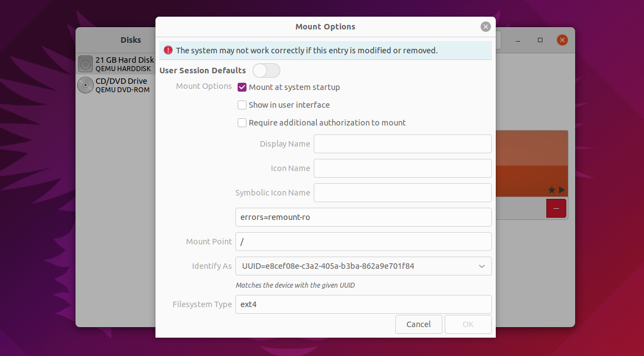The image size is (644, 356).
Task: Select the CD/DVD Drive disc icon
Action: click(x=85, y=85)
